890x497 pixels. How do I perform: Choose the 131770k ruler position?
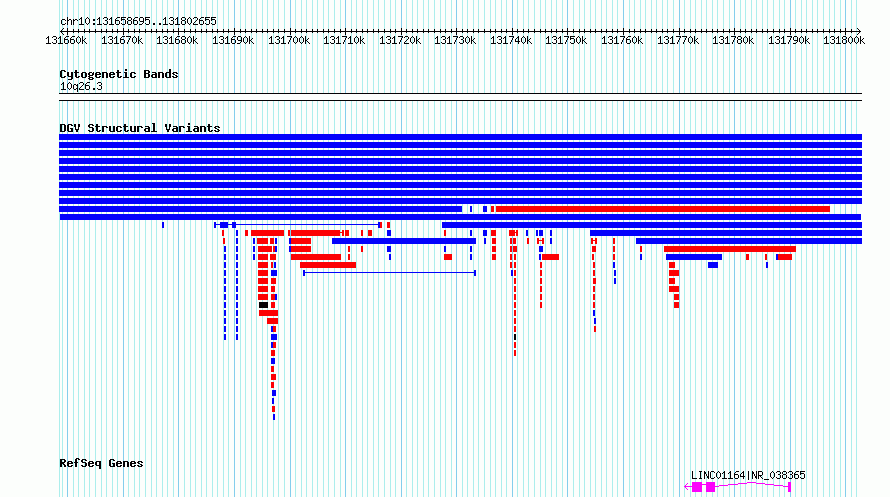coord(678,40)
